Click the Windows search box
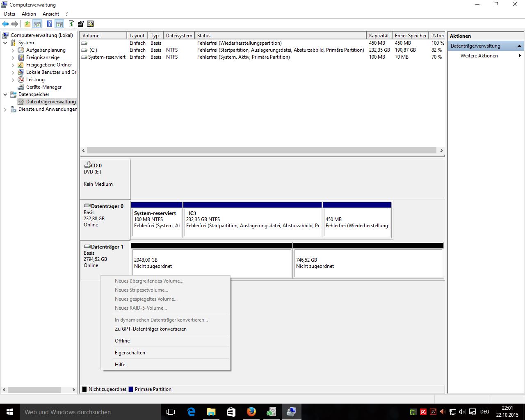Viewport: 525px width, 420px height. tap(89, 412)
